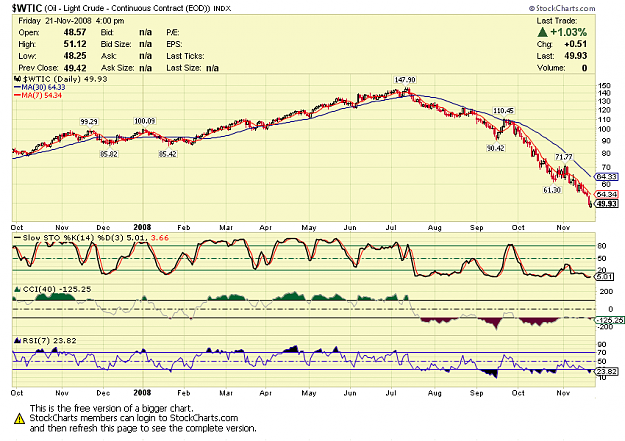Click the 23.82 RSI axis marker
Image resolution: width=625 pixels, height=441 pixels.
coord(607,372)
